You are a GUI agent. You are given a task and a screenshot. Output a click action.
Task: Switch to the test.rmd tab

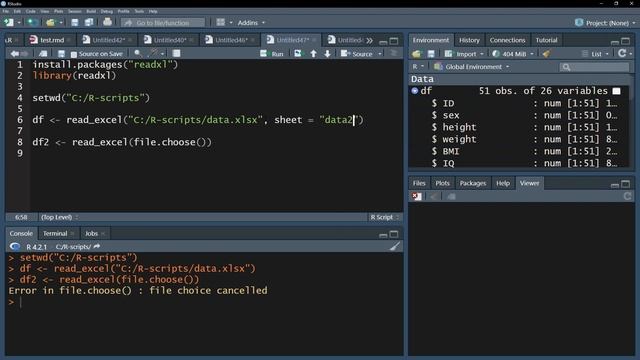pyautogui.click(x=51, y=40)
